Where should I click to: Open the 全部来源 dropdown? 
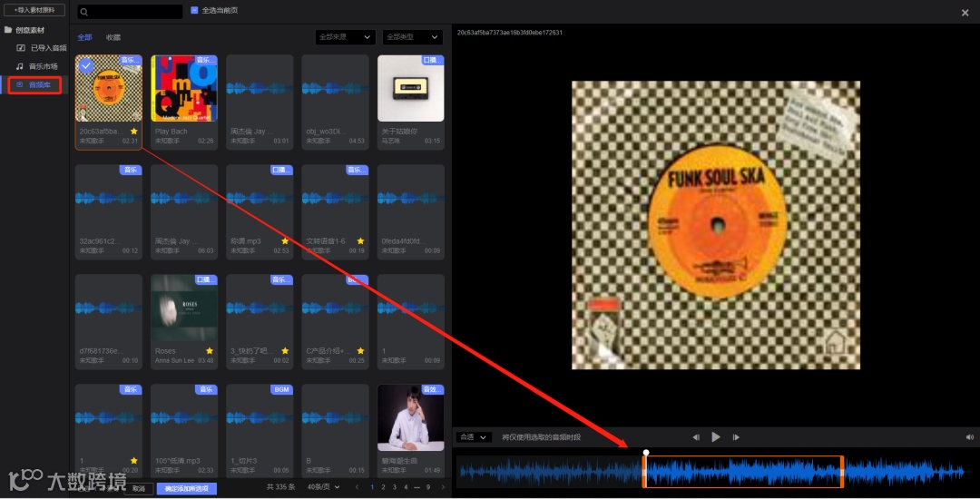pos(345,37)
